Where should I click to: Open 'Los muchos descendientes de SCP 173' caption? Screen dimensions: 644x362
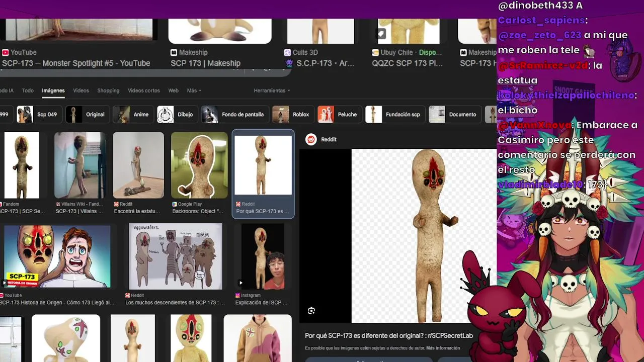175,303
